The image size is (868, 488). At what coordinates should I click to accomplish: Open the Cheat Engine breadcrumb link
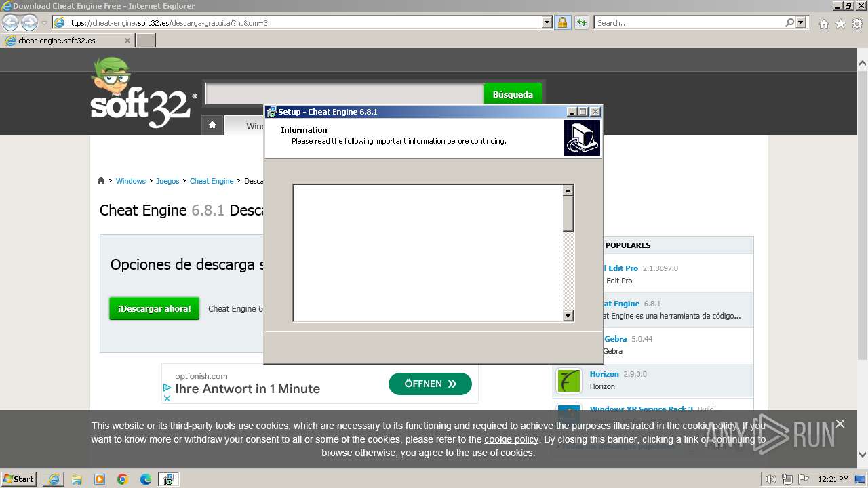(212, 181)
